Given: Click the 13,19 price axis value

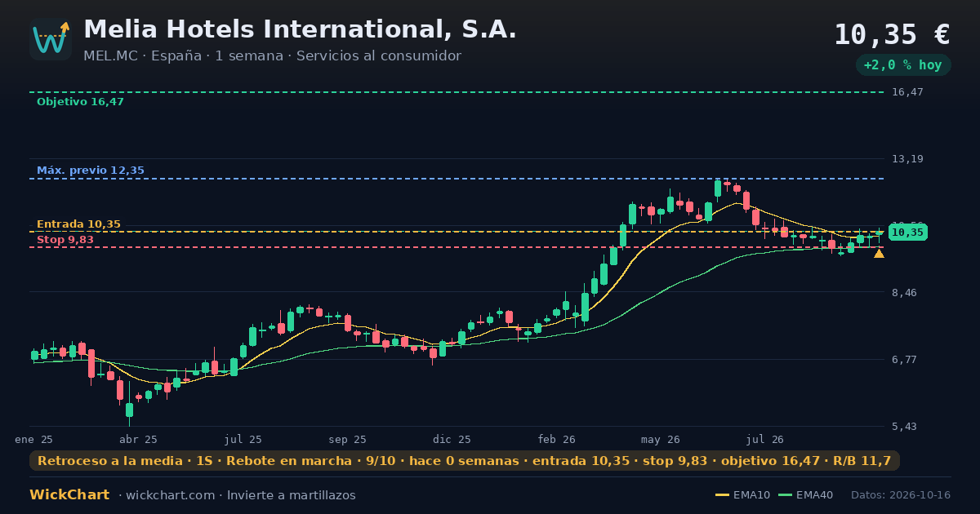Looking at the screenshot, I should click(x=907, y=159).
